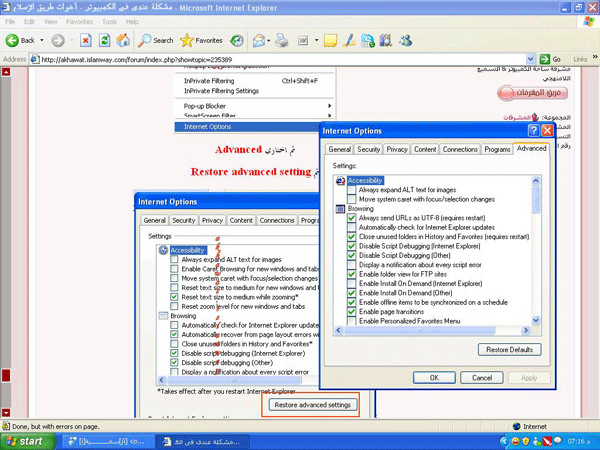Image resolution: width=600 pixels, height=450 pixels.
Task: Click settings list scroll-up arrow in front dialog
Action: click(536, 180)
